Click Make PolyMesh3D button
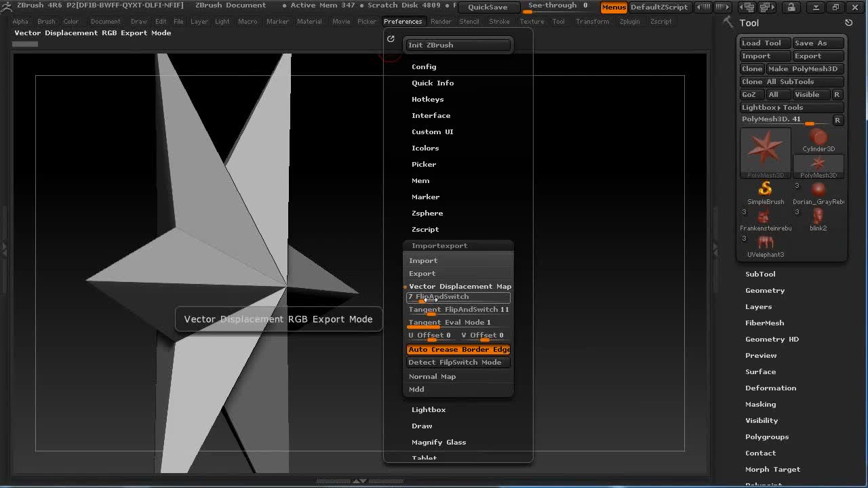The height and width of the screenshot is (488, 868). pyautogui.click(x=804, y=68)
